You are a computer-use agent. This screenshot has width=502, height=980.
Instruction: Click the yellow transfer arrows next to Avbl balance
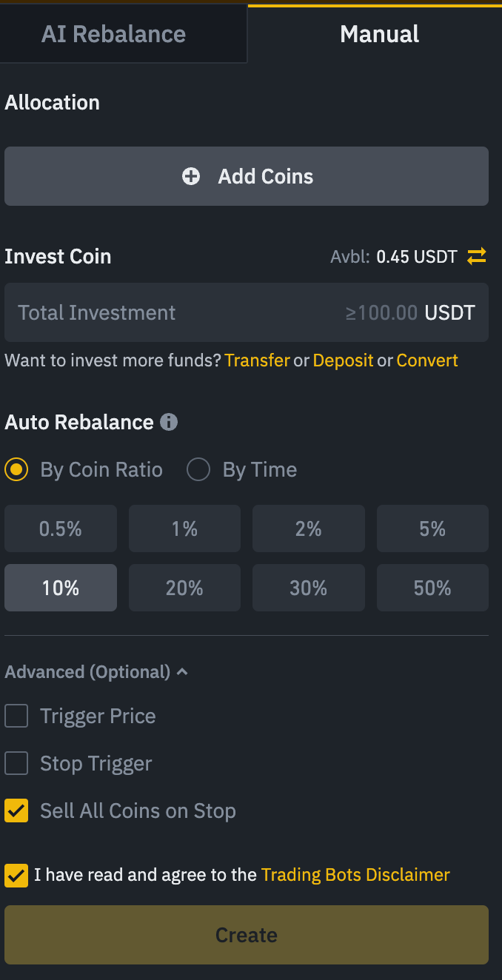point(478,257)
